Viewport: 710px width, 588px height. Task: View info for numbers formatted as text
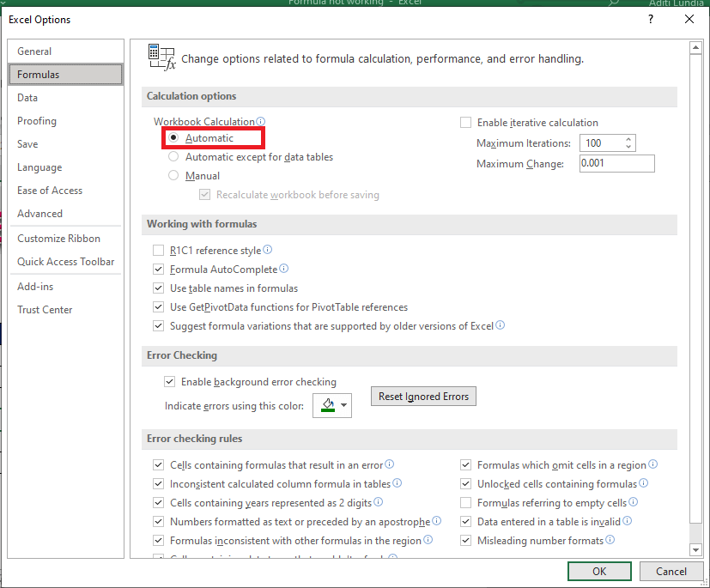436,520
